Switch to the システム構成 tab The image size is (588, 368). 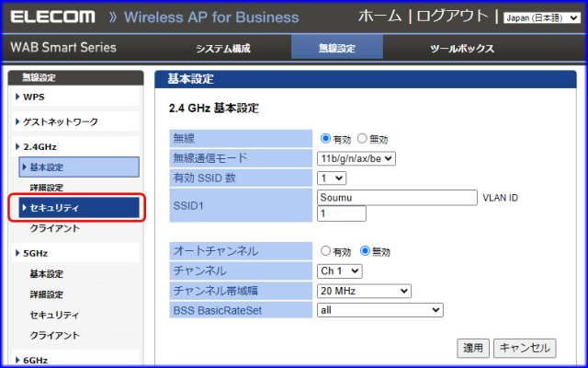point(222,49)
